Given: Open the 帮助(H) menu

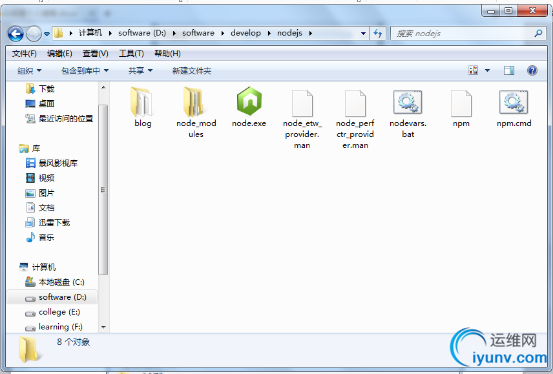Looking at the screenshot, I should point(168,54).
